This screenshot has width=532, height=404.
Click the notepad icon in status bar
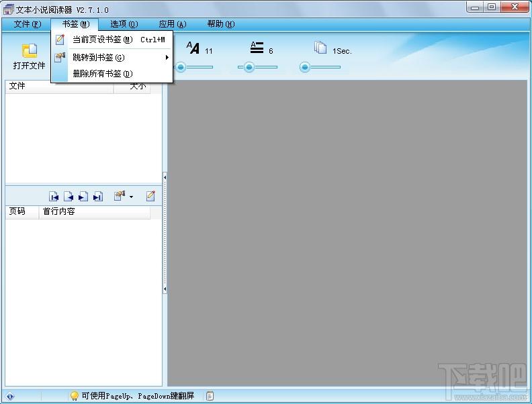[210, 395]
